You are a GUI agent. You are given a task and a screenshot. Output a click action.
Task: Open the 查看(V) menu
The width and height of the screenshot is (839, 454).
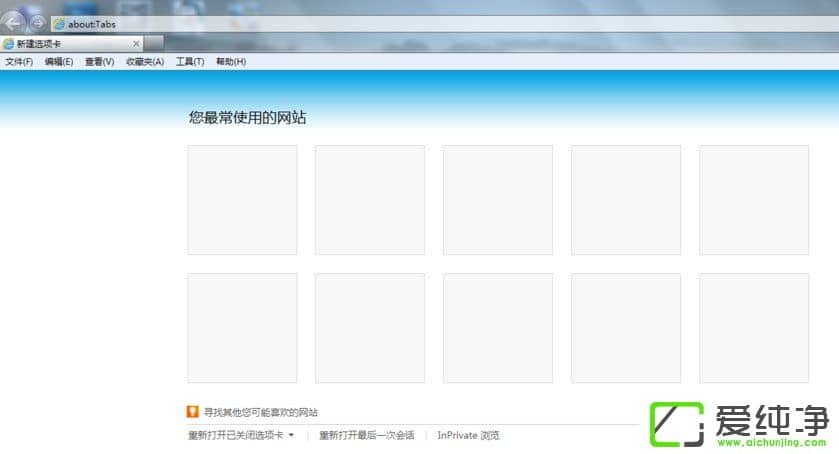(99, 62)
